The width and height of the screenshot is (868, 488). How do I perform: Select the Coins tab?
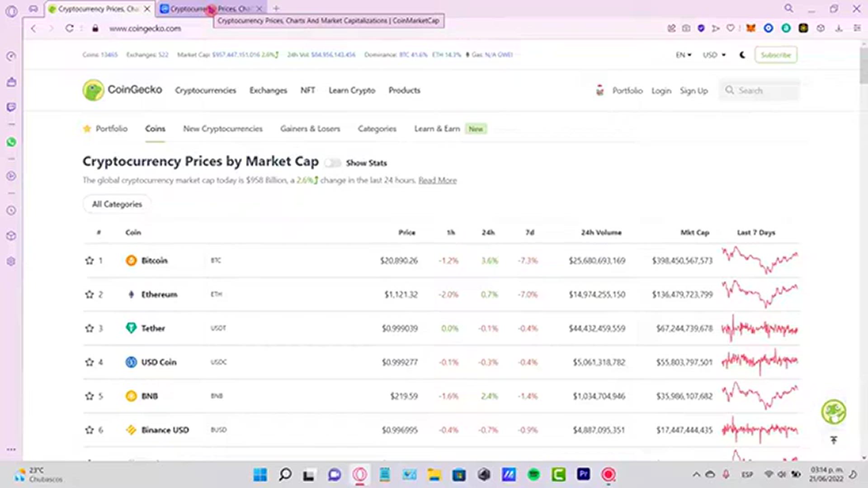155,129
